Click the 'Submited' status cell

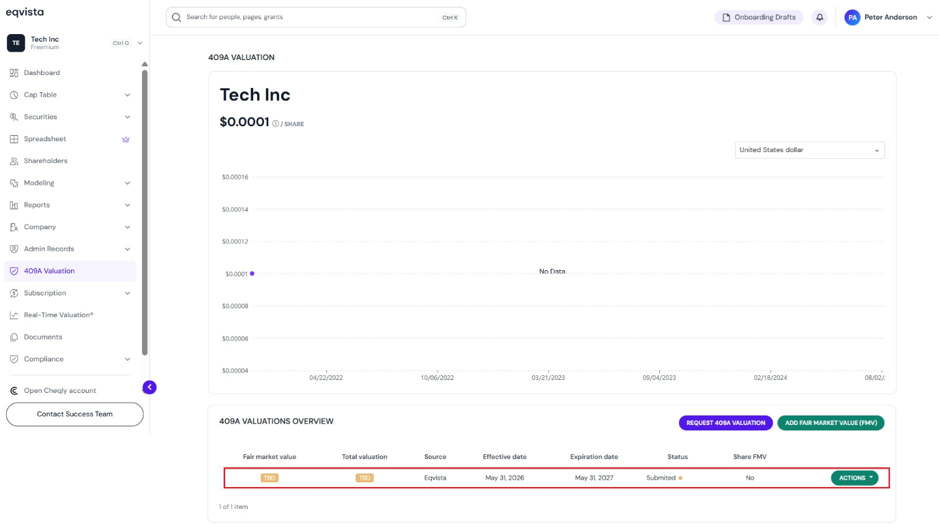(664, 478)
